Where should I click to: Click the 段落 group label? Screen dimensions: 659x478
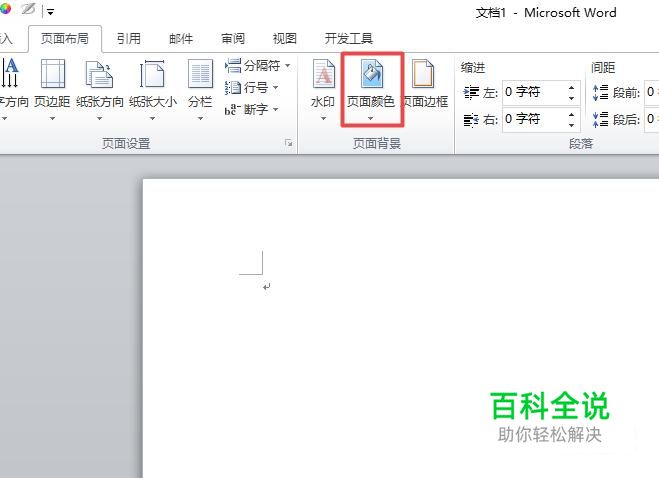(x=581, y=143)
